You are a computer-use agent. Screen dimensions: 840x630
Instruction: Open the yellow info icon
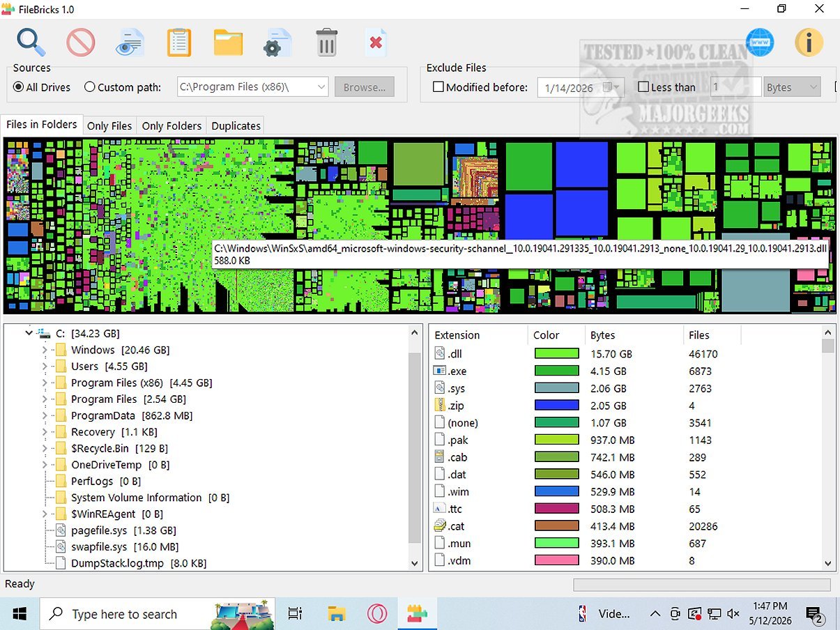[809, 43]
